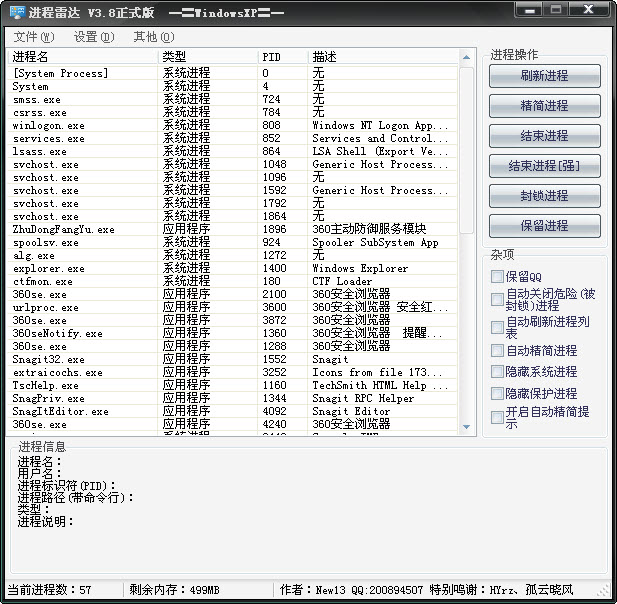Viewport: 617px width, 604px height.
Task: Select the ZhuDongFangYu.exe process row
Action: coord(233,229)
